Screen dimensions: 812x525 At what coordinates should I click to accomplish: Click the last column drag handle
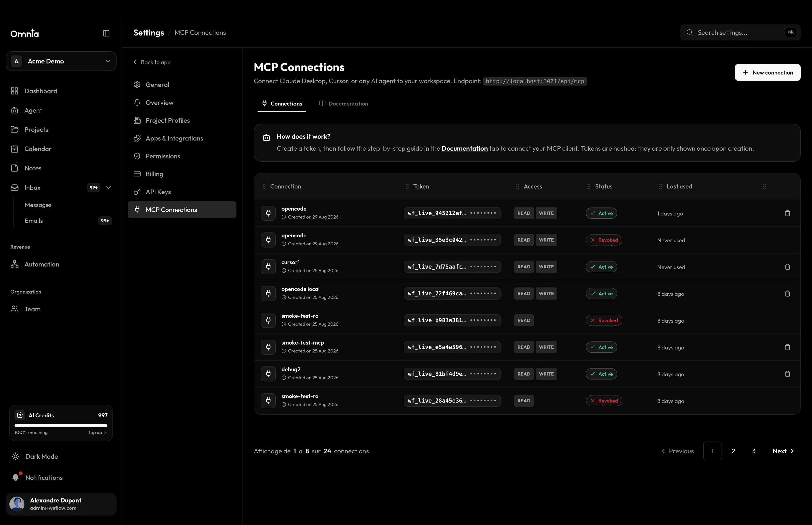pyautogui.click(x=764, y=187)
